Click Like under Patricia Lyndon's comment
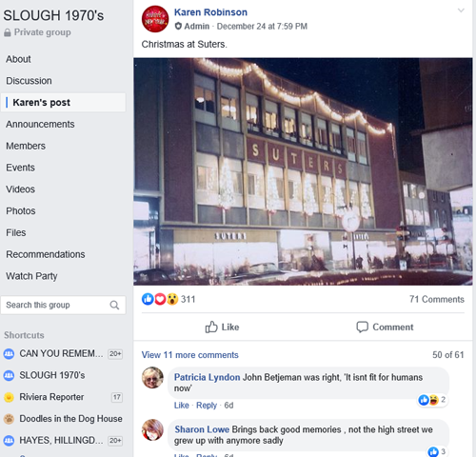The height and width of the screenshot is (457, 476). click(x=182, y=406)
